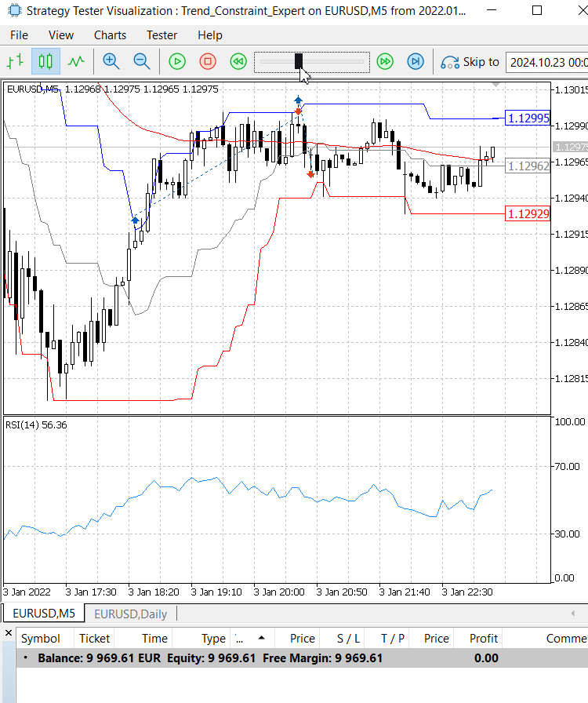Image resolution: width=588 pixels, height=703 pixels.
Task: Select the Balance summary row
Action: (302, 658)
